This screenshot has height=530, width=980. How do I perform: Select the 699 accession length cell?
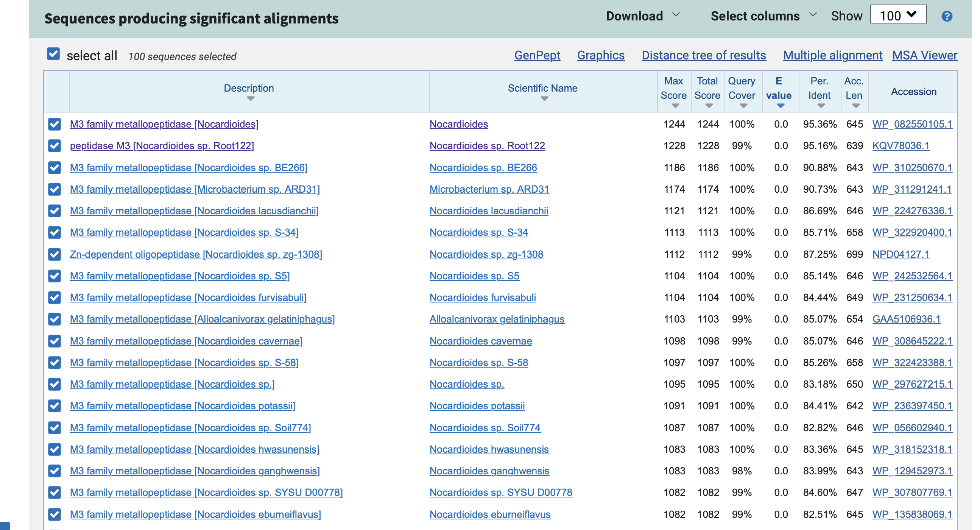[854, 254]
